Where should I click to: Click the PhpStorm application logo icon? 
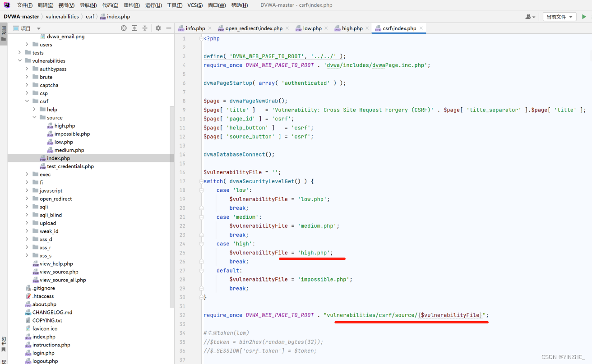7,5
